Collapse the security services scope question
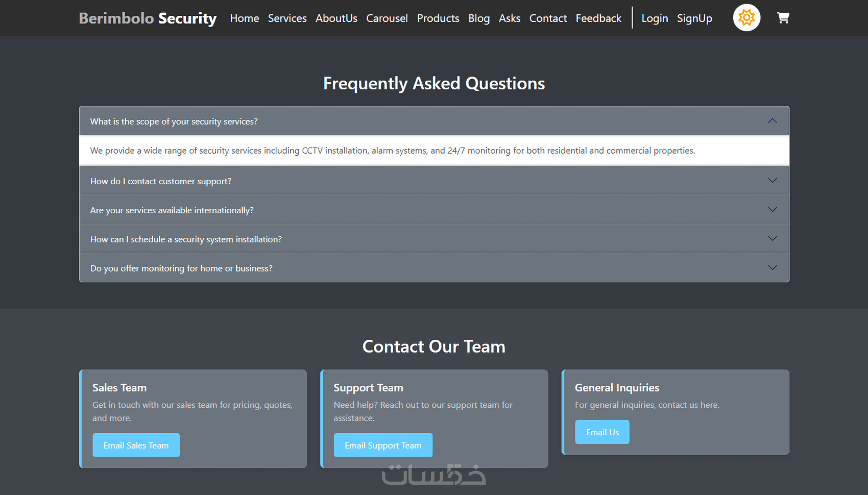Viewport: 868px width, 495px height. pos(433,121)
